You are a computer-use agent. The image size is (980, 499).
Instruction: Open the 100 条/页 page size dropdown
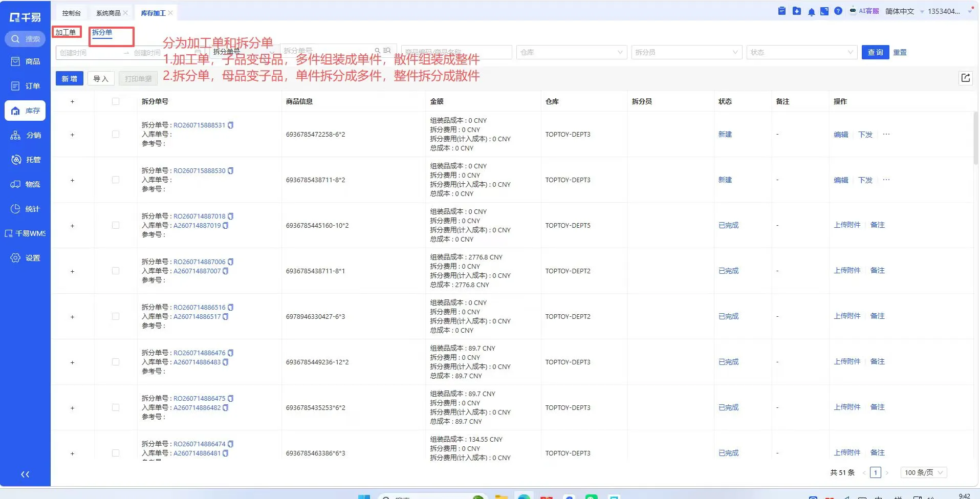coord(924,472)
